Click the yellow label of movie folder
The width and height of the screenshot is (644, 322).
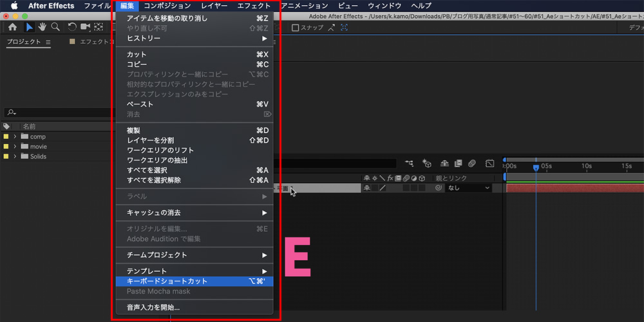(x=6, y=147)
